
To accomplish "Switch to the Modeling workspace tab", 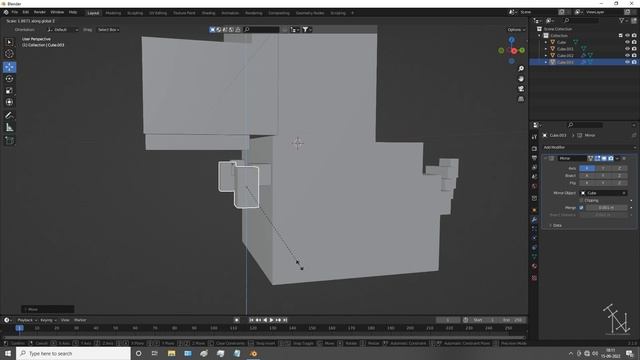I will (113, 13).
